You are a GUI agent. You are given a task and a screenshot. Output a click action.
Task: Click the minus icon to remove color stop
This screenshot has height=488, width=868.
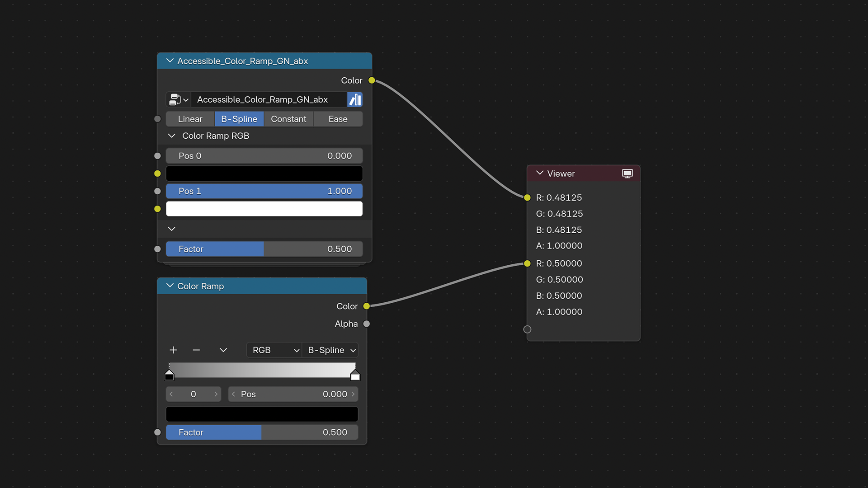196,350
